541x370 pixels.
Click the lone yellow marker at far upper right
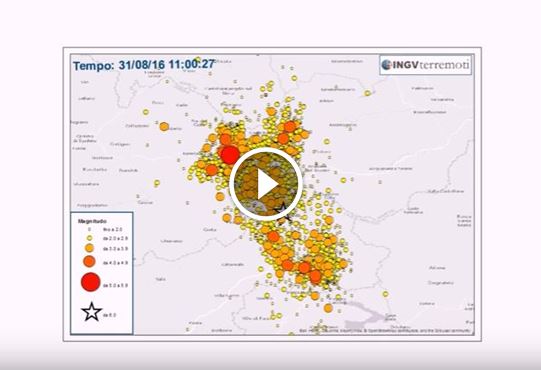[x=367, y=93]
